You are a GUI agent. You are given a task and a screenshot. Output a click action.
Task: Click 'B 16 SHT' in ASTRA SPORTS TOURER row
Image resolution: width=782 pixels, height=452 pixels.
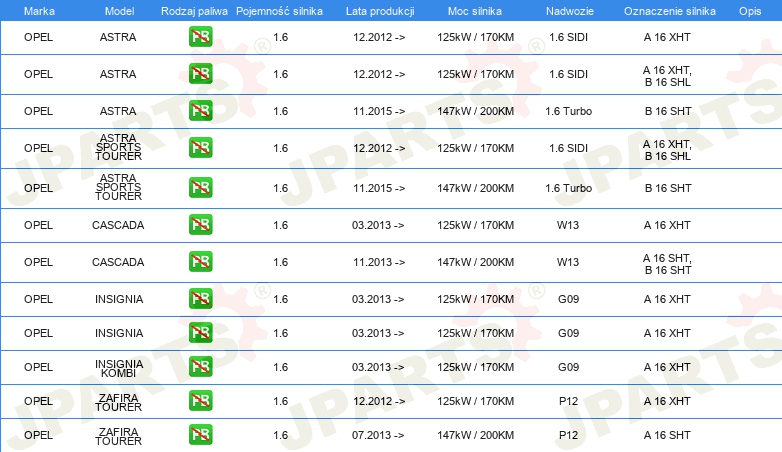pyautogui.click(x=668, y=188)
